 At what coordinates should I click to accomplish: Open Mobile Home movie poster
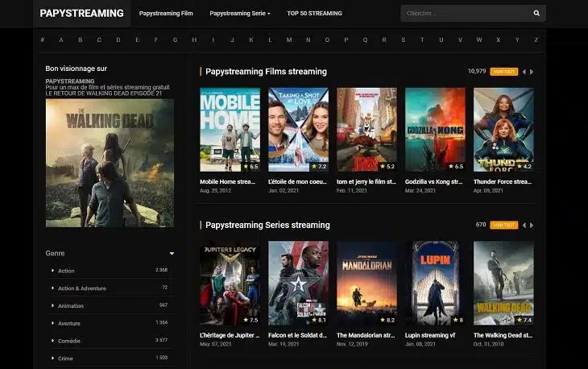(x=230, y=130)
